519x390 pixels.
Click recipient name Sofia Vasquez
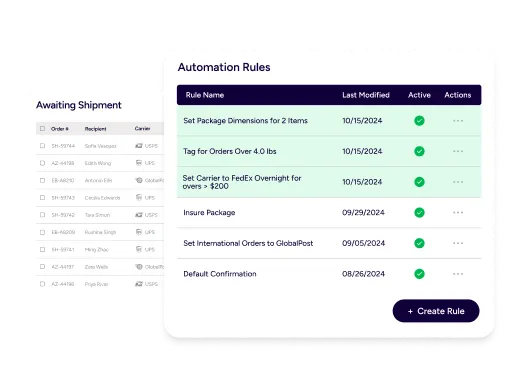[100, 146]
